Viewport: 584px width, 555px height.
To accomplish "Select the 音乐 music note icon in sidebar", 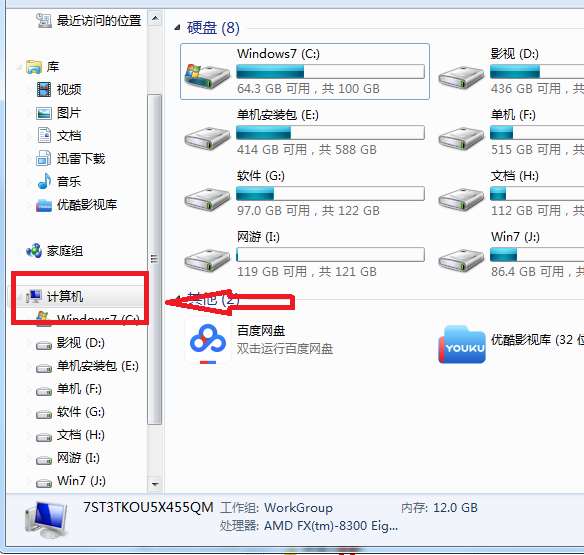I will click(x=44, y=181).
